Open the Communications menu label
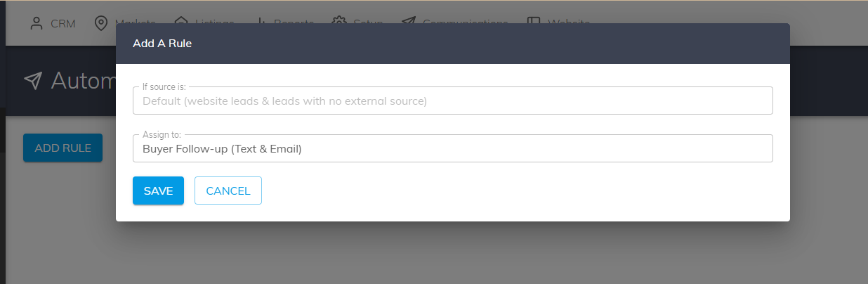 (x=465, y=22)
